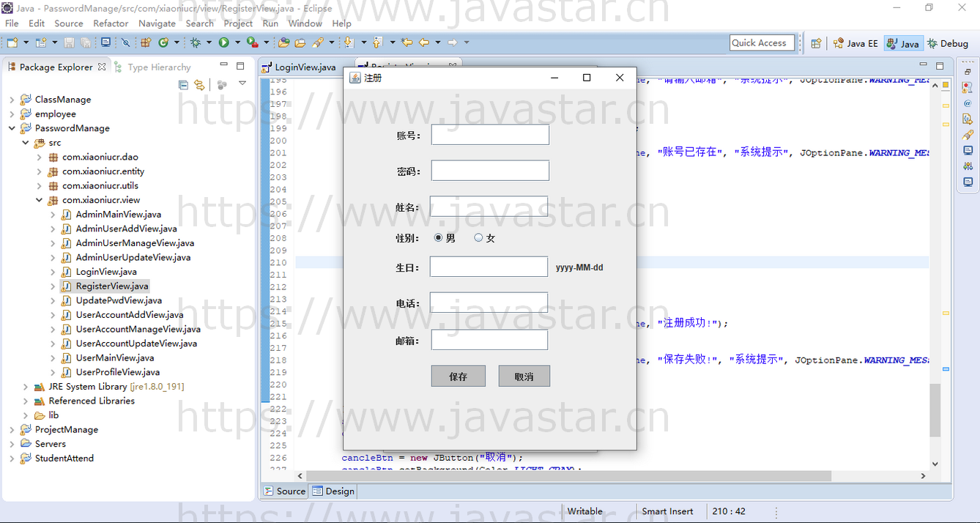This screenshot has height=523, width=980.
Task: Expand the ClassManage project
Action: point(12,100)
